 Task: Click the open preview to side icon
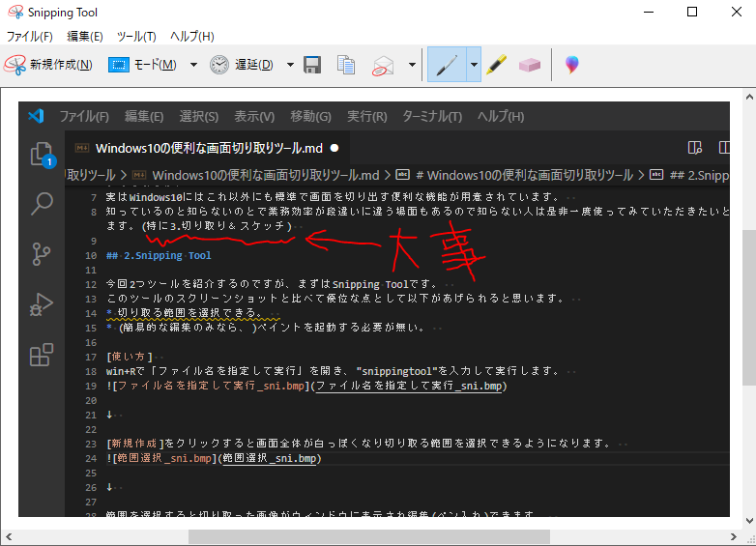point(695,148)
